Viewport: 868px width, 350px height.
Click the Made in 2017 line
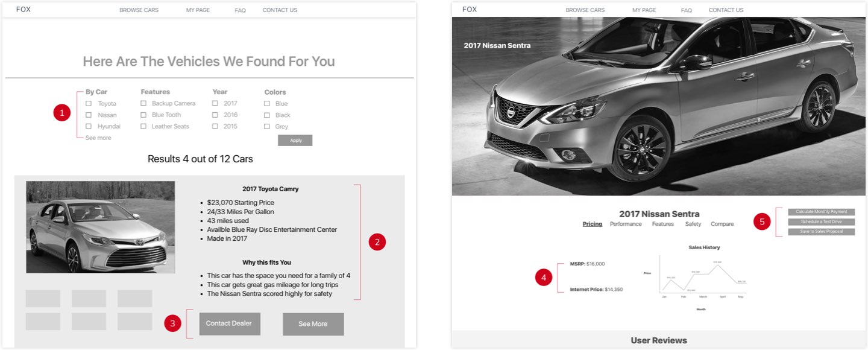(227, 238)
